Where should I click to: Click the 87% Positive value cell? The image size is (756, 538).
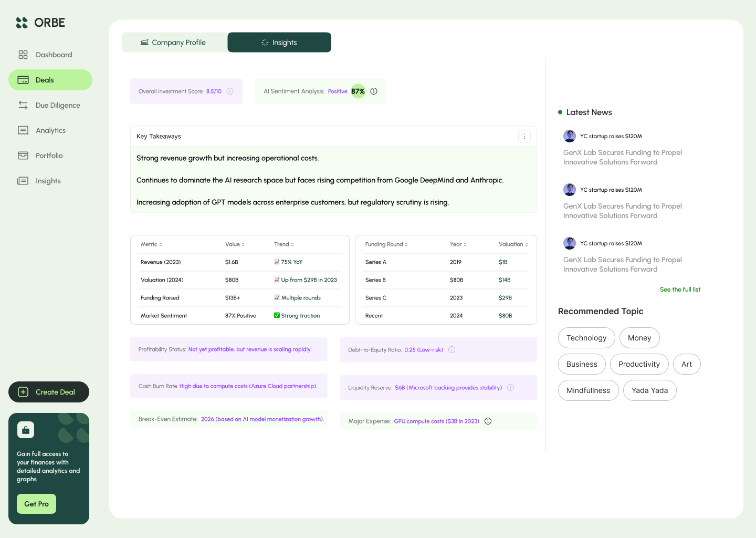241,316
